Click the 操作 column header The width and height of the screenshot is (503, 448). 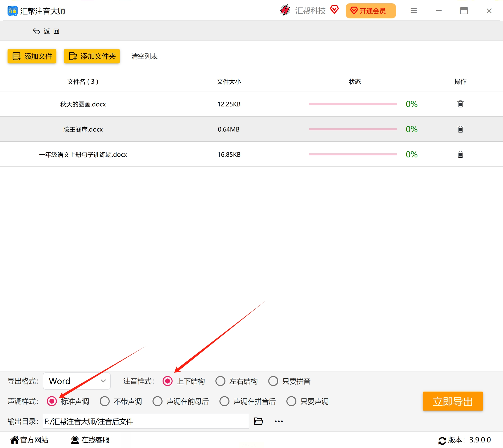[460, 81]
